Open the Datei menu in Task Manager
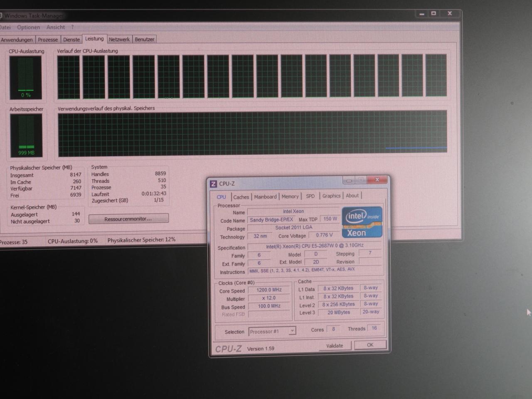Screen dimensions: 532x399 pos(5,27)
